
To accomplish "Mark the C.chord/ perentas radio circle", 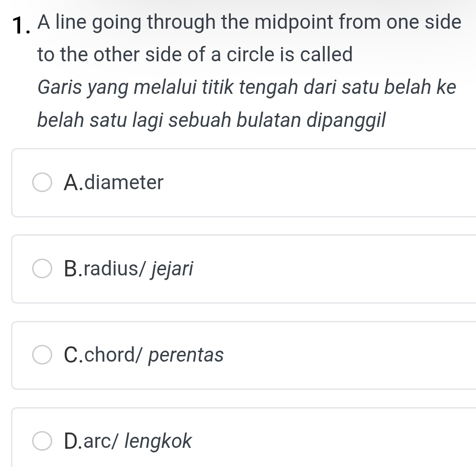I will [x=42, y=355].
